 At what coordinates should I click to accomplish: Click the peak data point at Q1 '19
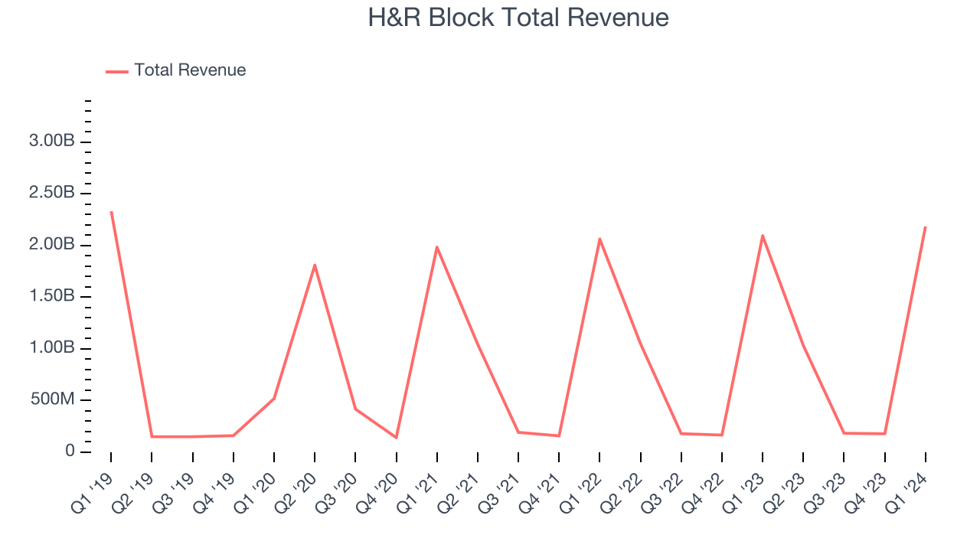coord(112,210)
